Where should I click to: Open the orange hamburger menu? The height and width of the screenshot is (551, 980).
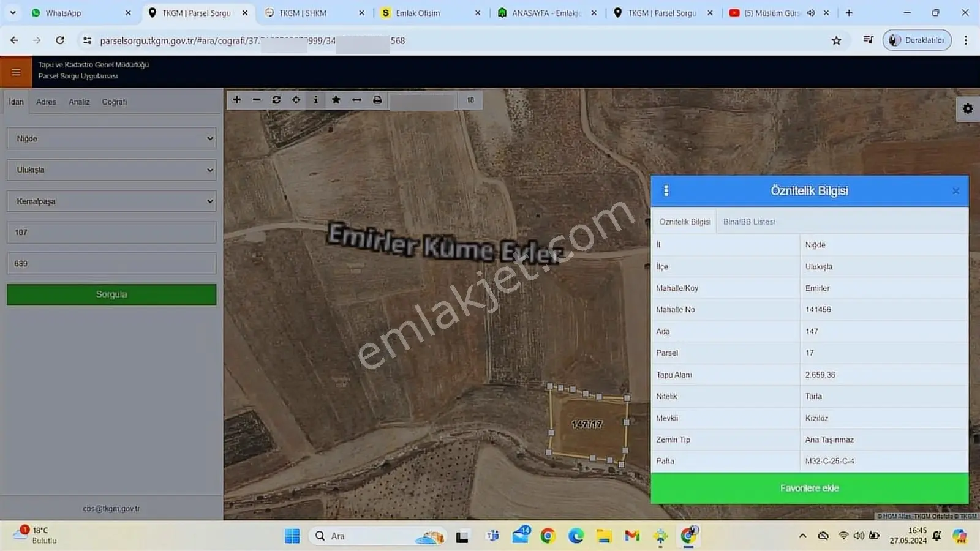point(16,72)
